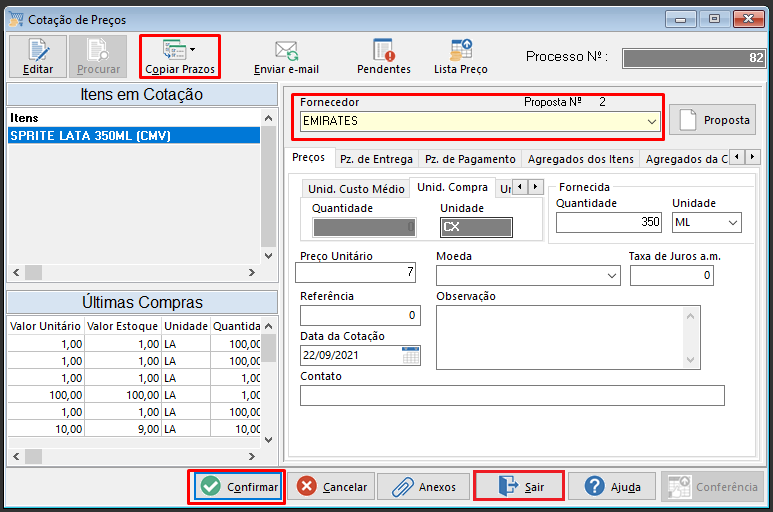
Task: Open Anexos attachments
Action: (424, 487)
